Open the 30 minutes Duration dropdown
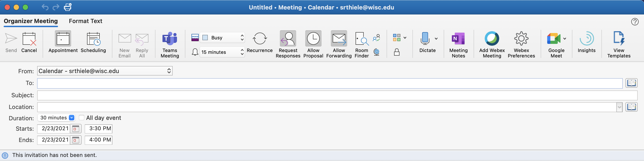This screenshot has height=161, width=644. pos(56,118)
